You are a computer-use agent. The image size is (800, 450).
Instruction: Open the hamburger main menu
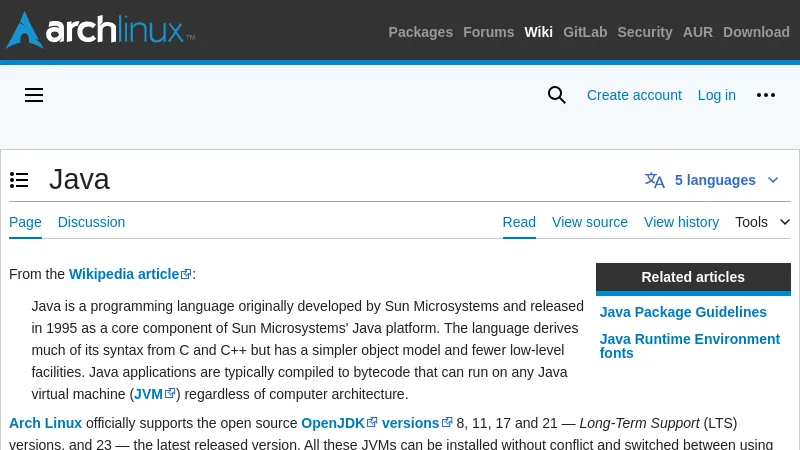(x=34, y=95)
